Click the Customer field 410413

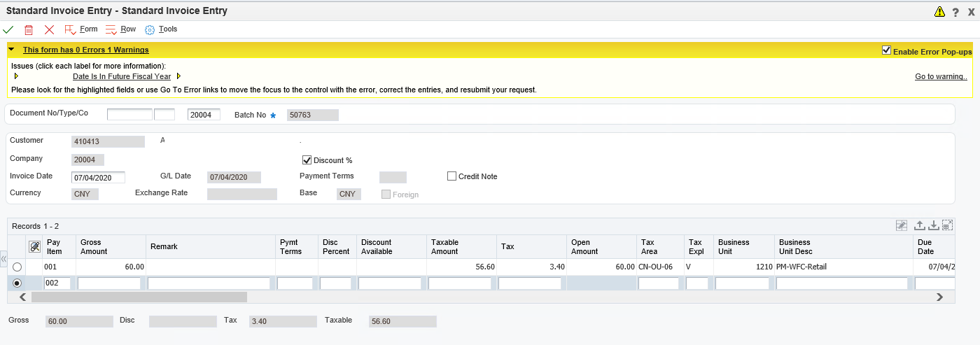click(108, 141)
